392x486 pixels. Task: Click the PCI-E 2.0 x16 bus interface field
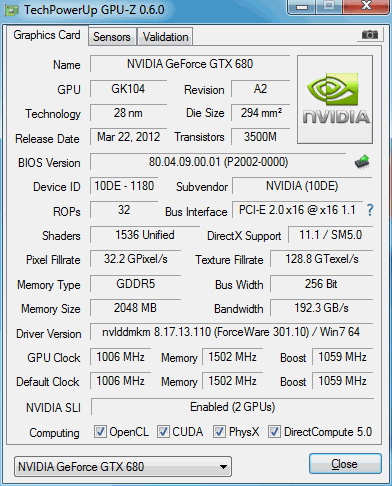click(297, 210)
